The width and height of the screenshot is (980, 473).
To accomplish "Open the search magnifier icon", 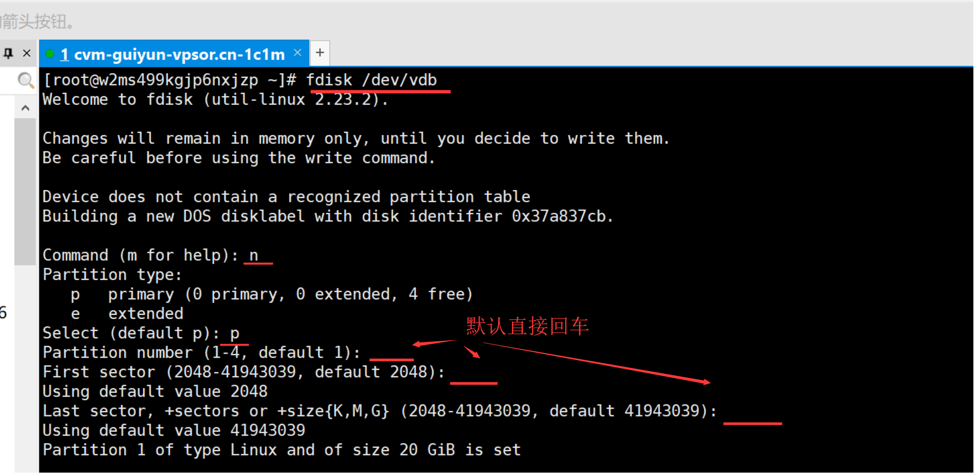I will click(x=25, y=80).
